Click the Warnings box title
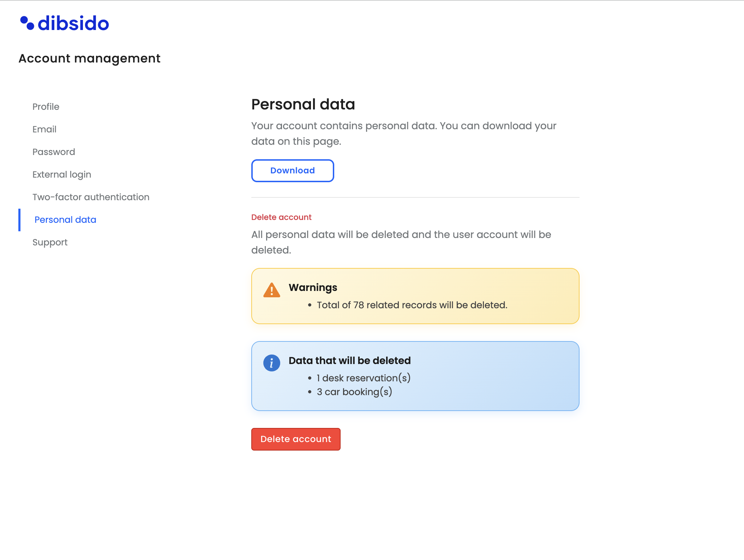 [x=313, y=287]
